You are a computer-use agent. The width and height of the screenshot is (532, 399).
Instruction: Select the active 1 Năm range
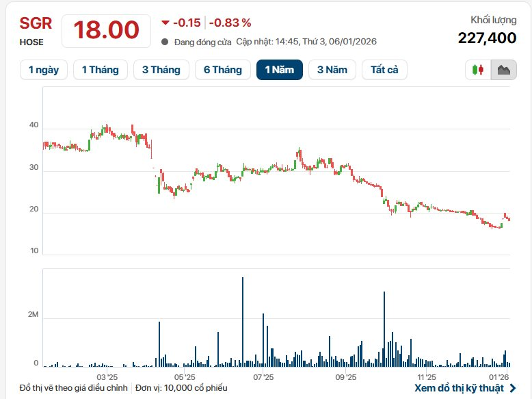(280, 70)
